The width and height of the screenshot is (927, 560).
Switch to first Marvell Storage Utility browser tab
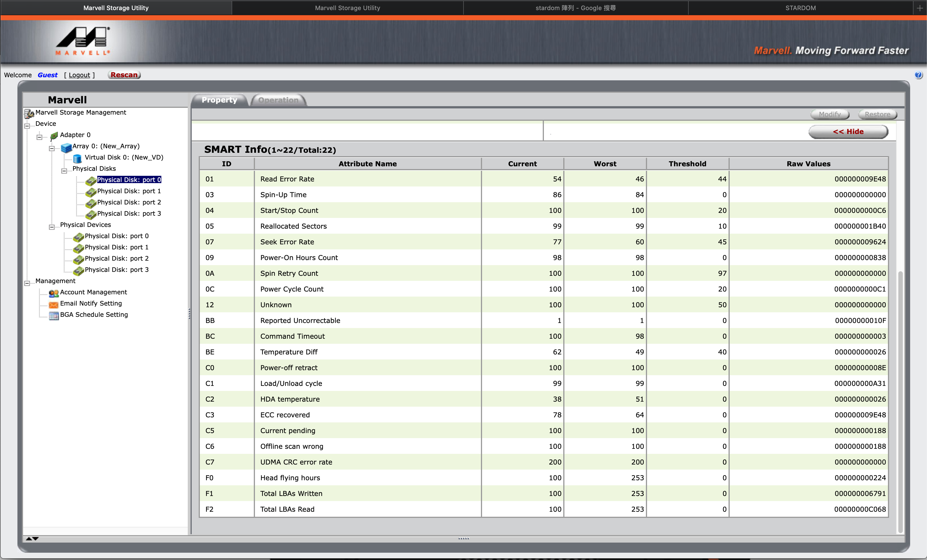[x=116, y=8]
